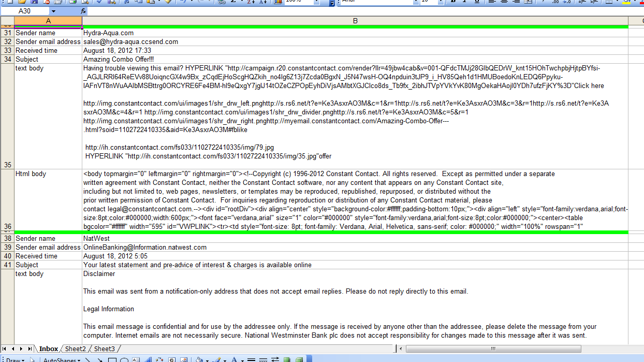Open the Chart Wizard icon

(x=277, y=3)
